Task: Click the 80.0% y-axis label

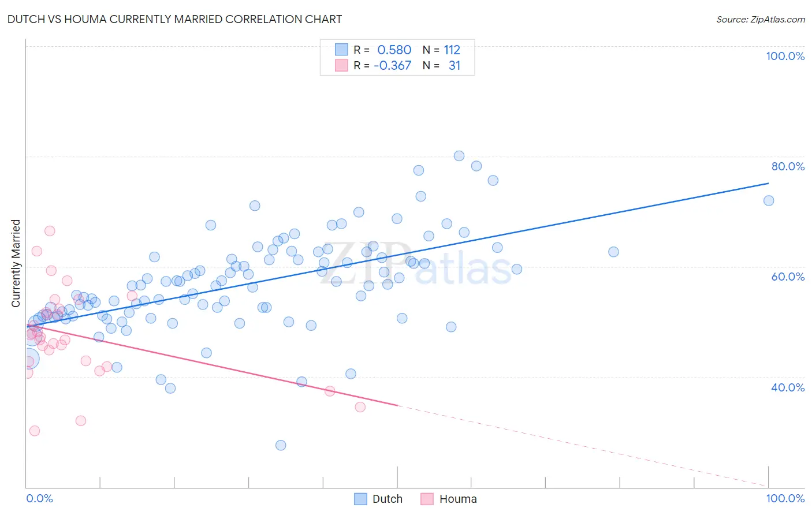Action: coord(788,166)
